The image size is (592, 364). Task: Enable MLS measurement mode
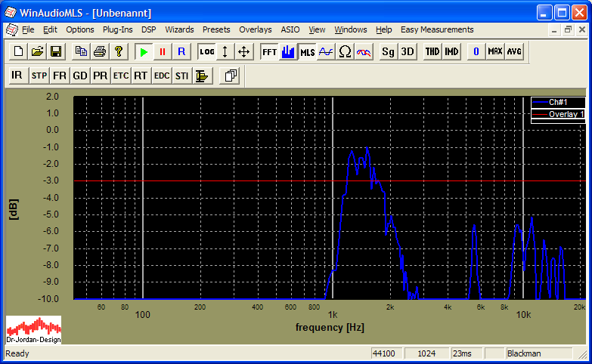coord(307,51)
